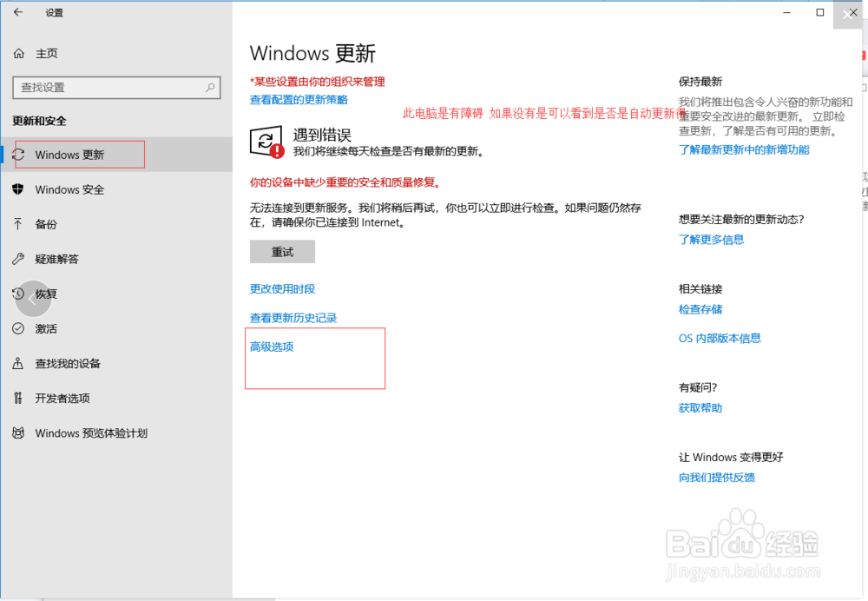The height and width of the screenshot is (601, 868).
Task: Click the tools icon for 开发者选项
Action: pos(18,398)
